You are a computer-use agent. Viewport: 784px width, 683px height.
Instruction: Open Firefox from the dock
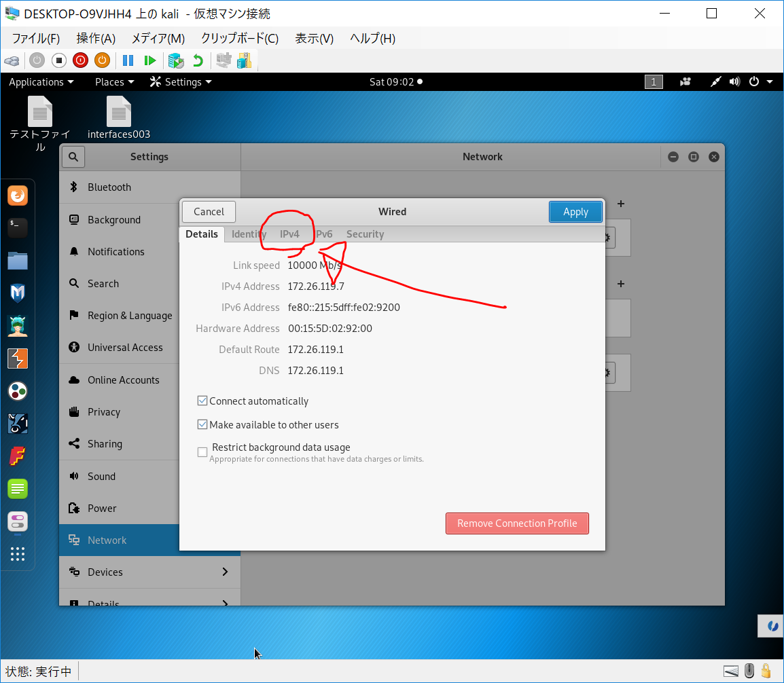tap(18, 196)
